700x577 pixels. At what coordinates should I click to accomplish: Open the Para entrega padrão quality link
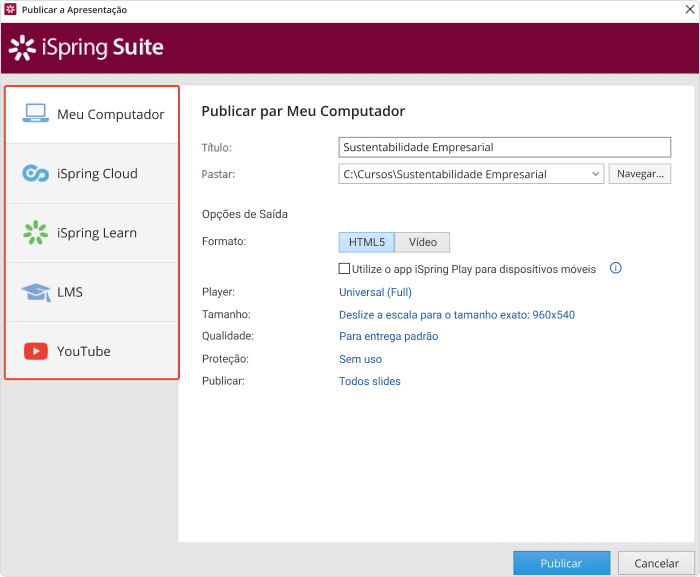tap(388, 336)
